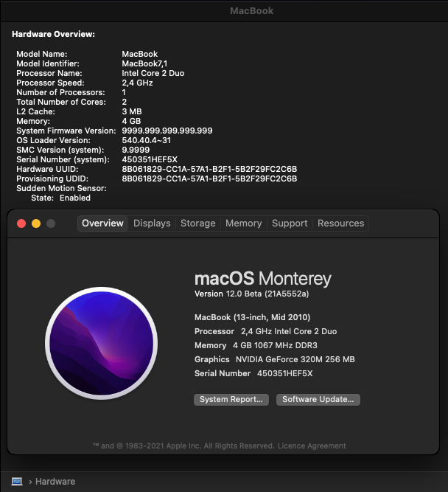Screen dimensions: 448x492
Task: Open the Resources tab
Action: coord(340,224)
